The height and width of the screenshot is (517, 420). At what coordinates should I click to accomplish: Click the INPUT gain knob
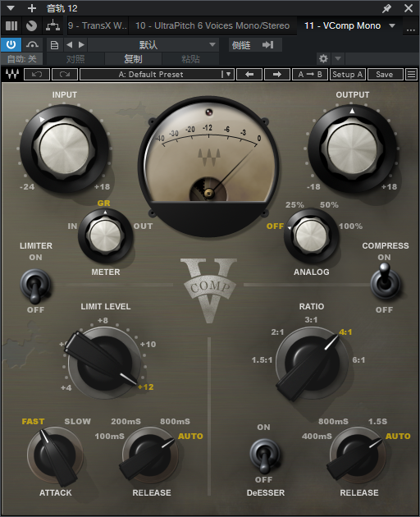point(65,149)
